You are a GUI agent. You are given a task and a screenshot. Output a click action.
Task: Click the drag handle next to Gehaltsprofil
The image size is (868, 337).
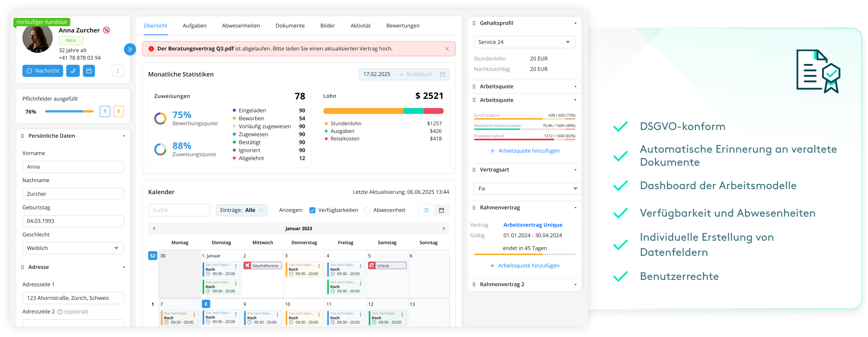pyautogui.click(x=474, y=23)
